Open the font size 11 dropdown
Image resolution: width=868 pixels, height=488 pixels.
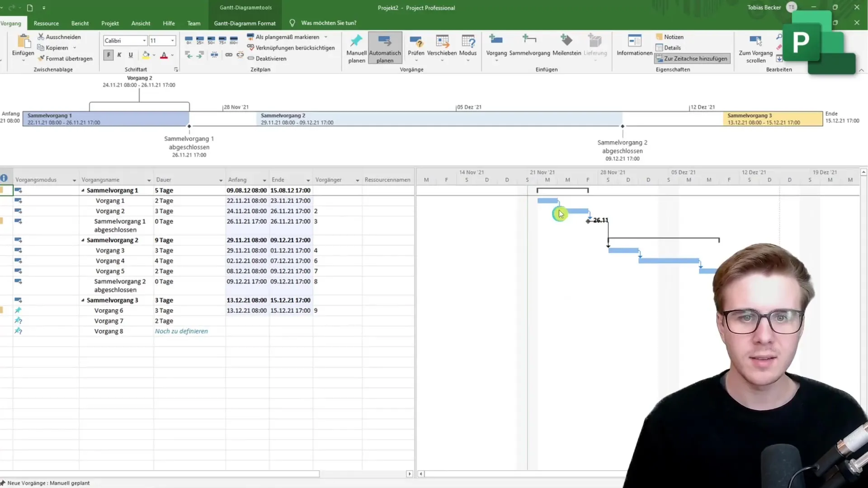(x=172, y=41)
